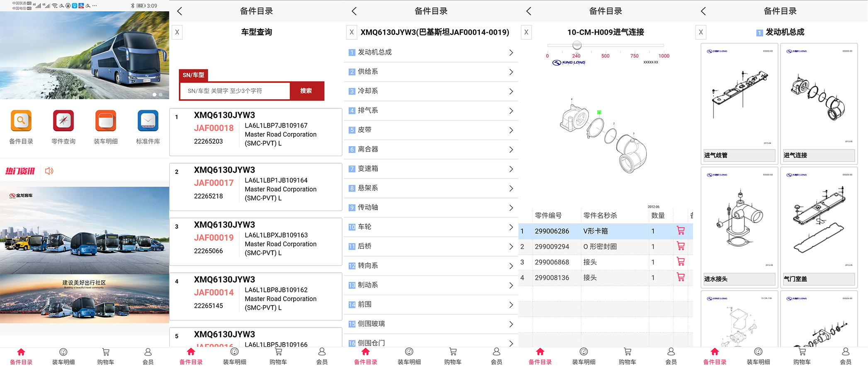Go back from the 进气连接 diagram screen
This screenshot has height=367, width=868.
coord(529,11)
